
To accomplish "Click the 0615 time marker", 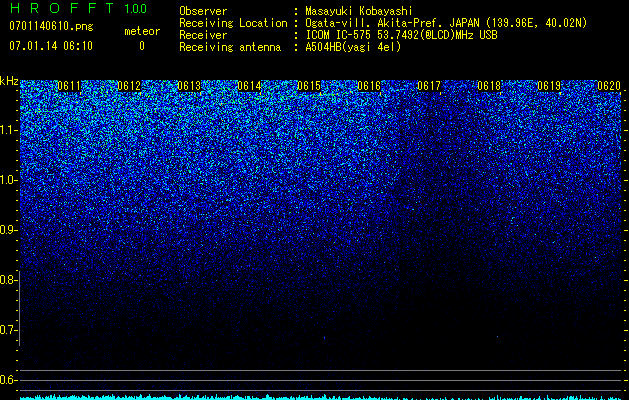I will [x=309, y=86].
